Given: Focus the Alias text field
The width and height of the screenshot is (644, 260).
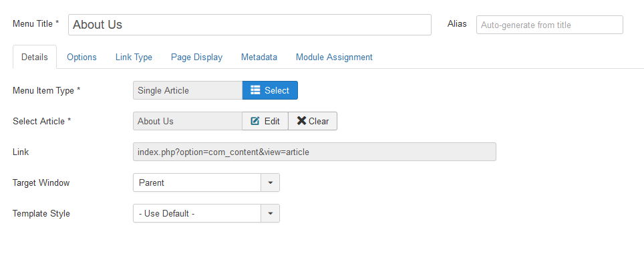Looking at the screenshot, I should [550, 25].
